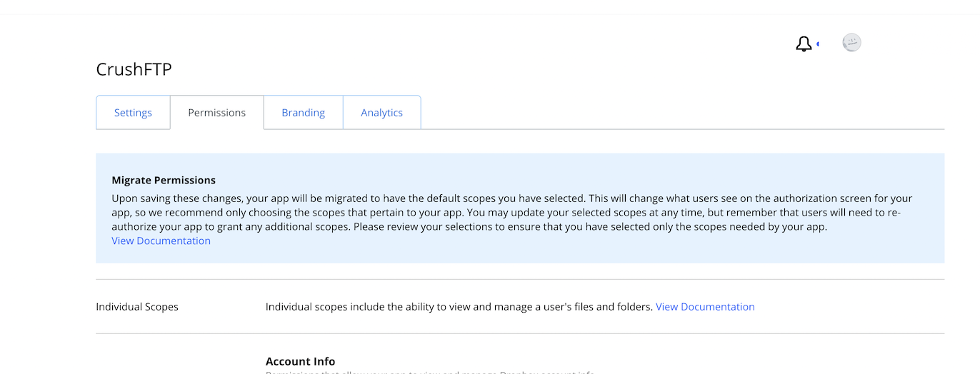Switch to the Settings tab
Image resolution: width=980 pixels, height=374 pixels.
point(133,113)
